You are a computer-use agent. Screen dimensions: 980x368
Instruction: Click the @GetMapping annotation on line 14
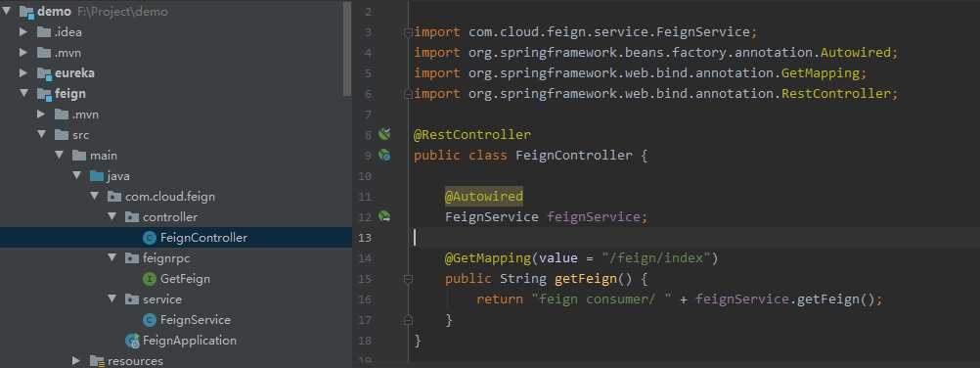[487, 257]
